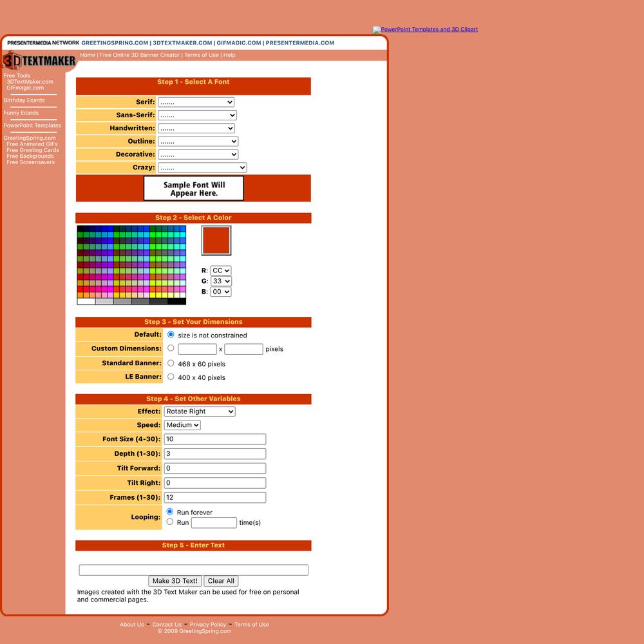
Task: Select the Custom Dimensions radio button
Action: click(171, 348)
